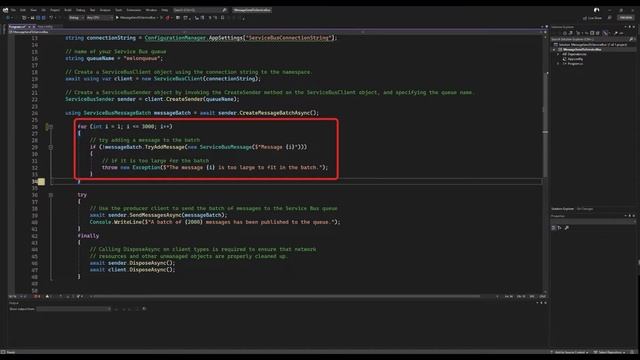Click line 34 breakpoint margin marker

point(41,182)
